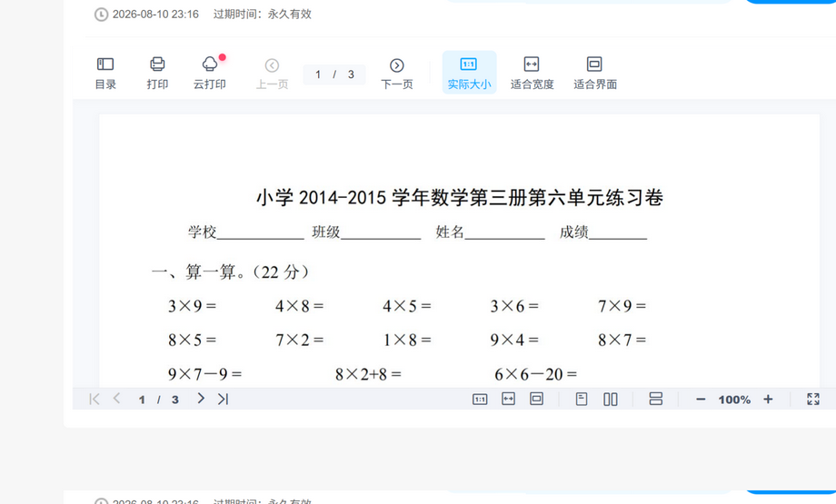Go to next page in bottom bar
This screenshot has width=836, height=504.
(x=201, y=399)
